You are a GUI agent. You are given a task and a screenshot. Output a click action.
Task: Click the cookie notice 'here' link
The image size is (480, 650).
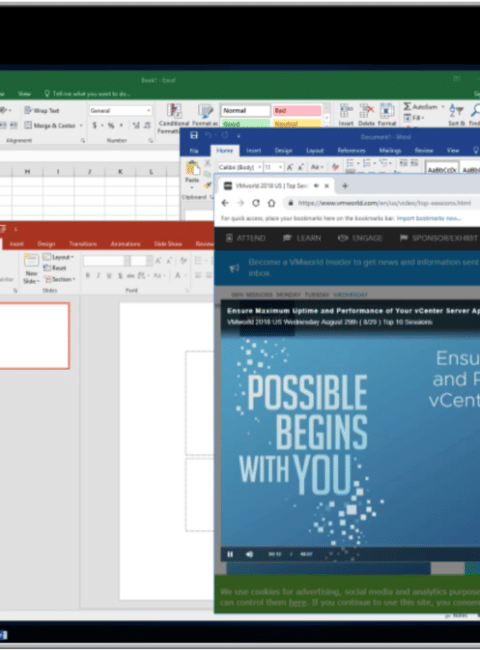click(297, 602)
